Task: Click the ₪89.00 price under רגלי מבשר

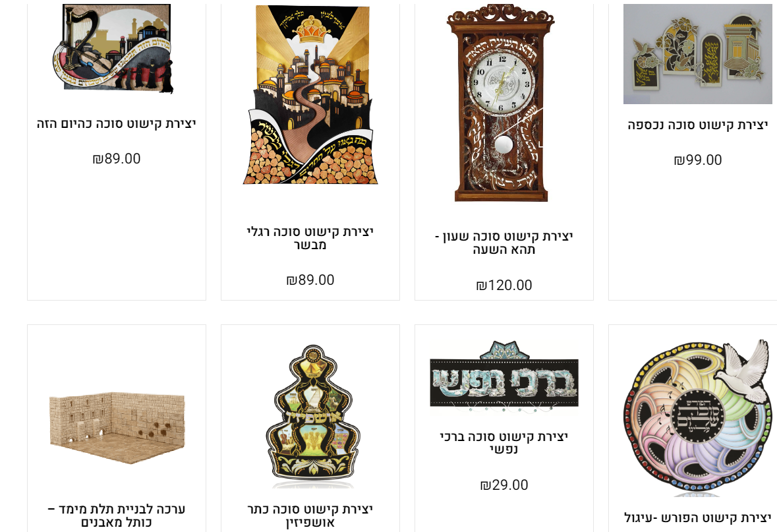Action: [x=310, y=280]
